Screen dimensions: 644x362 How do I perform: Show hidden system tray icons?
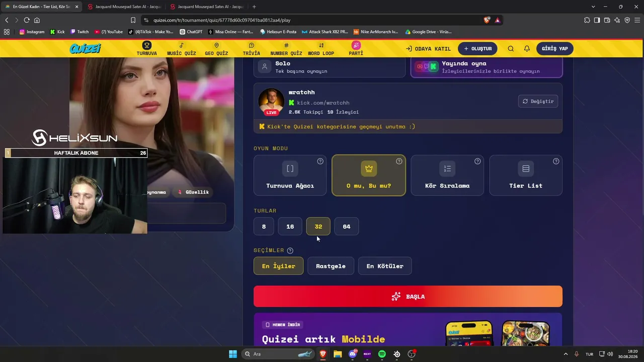coord(566,354)
